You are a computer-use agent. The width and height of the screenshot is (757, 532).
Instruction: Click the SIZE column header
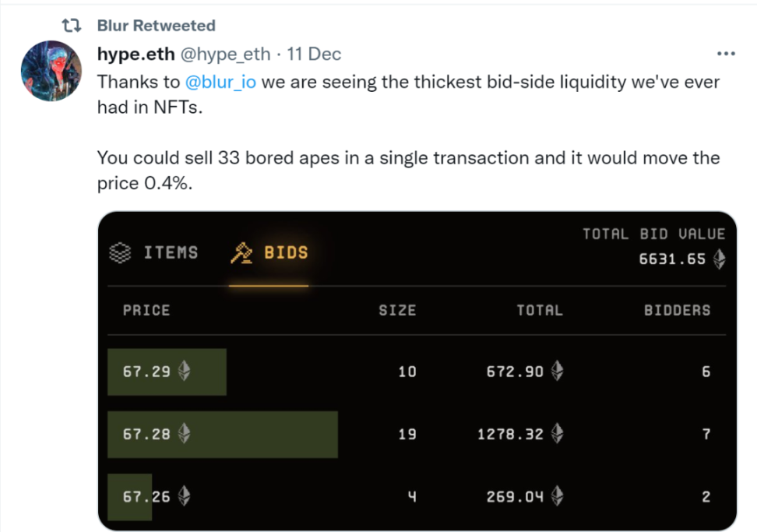coord(397,310)
